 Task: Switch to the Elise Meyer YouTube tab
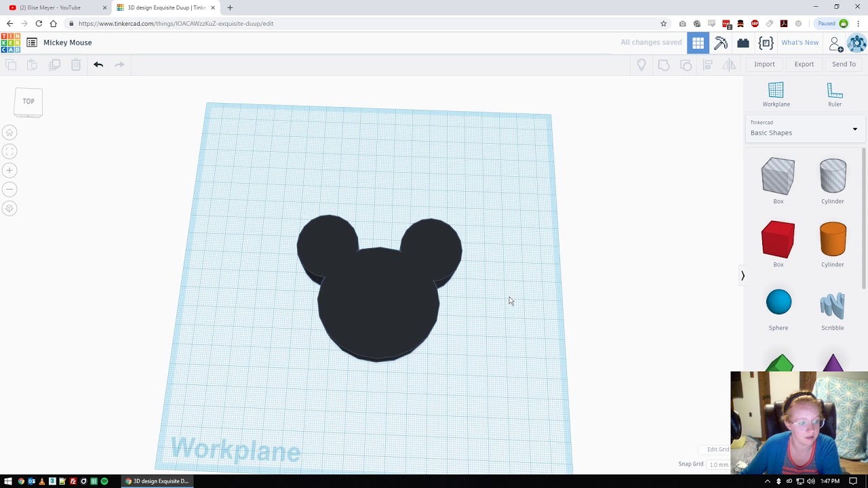point(56,7)
